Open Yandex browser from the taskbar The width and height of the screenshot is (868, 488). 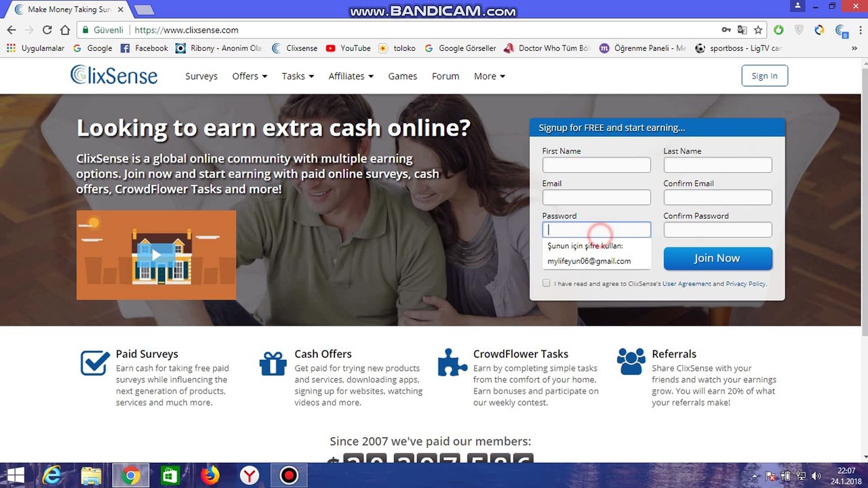tap(250, 476)
